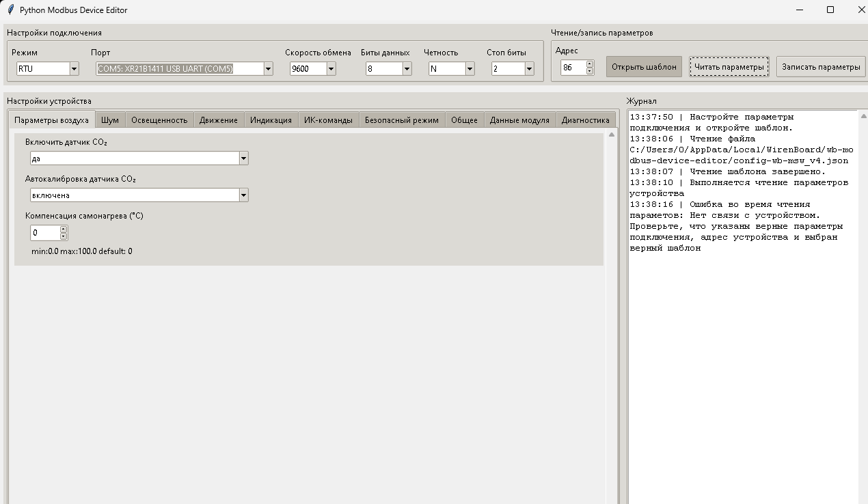
Task: Click the feather app icon in title bar
Action: point(10,10)
